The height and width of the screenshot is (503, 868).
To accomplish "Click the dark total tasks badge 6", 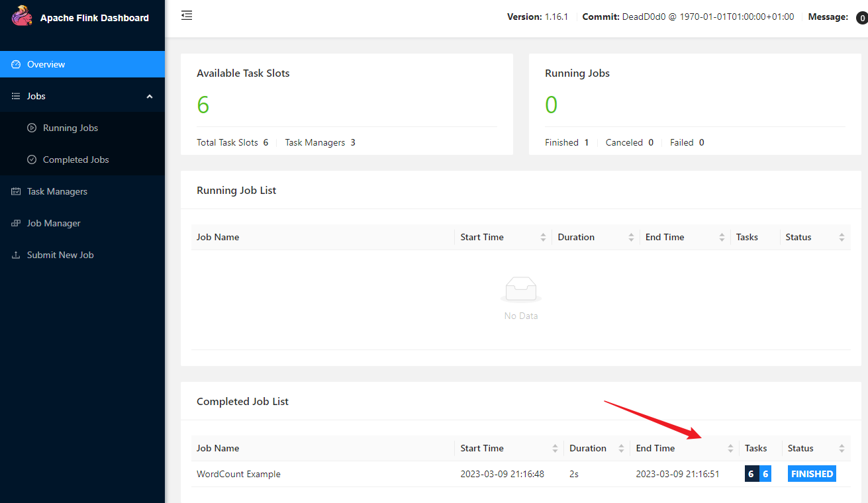I will click(751, 474).
